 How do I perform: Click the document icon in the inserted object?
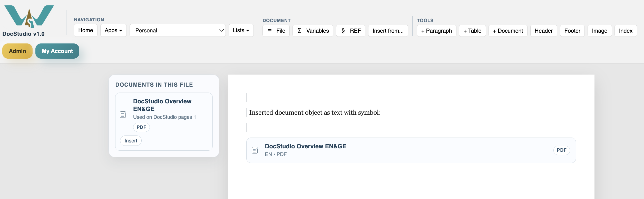point(255,150)
